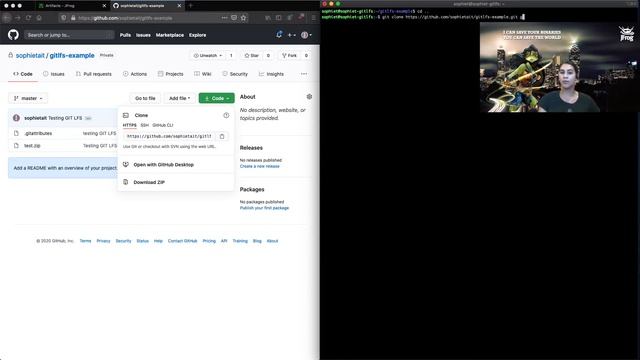Open the clone help question icon
Screen dimensions: 640x360
[226, 116]
